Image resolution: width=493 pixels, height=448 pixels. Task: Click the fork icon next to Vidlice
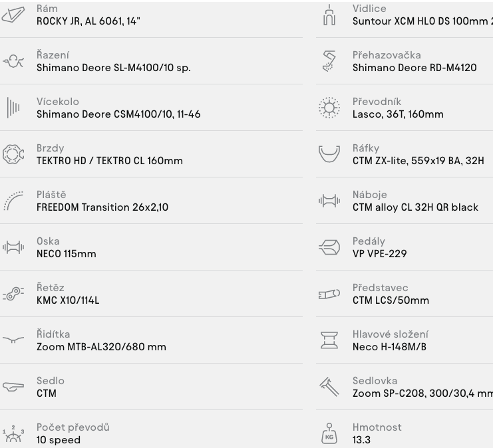(x=327, y=15)
